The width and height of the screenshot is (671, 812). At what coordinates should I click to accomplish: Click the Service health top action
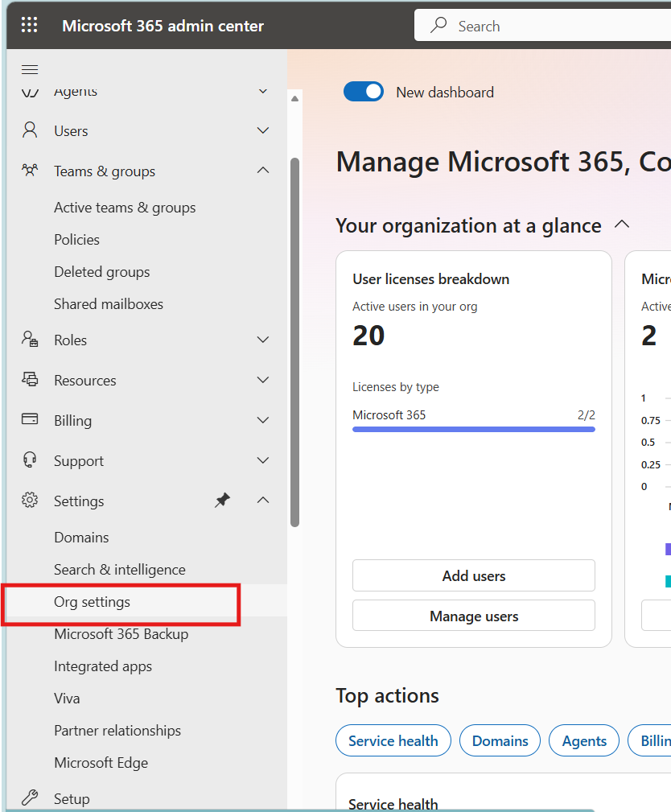(393, 740)
